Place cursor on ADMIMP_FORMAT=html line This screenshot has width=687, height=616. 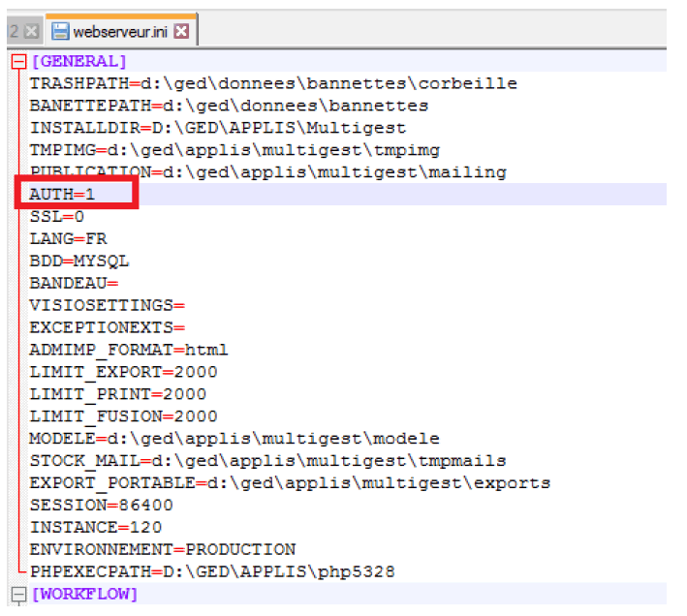click(x=128, y=350)
